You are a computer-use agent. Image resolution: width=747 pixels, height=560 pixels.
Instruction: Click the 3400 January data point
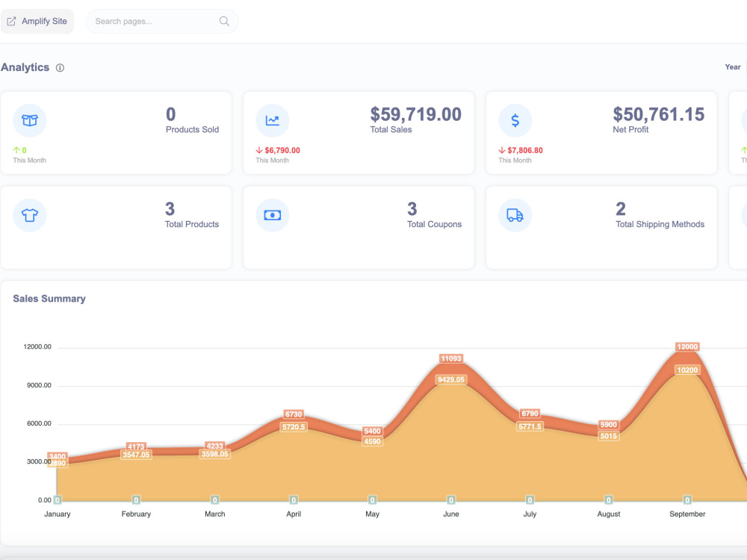57,456
